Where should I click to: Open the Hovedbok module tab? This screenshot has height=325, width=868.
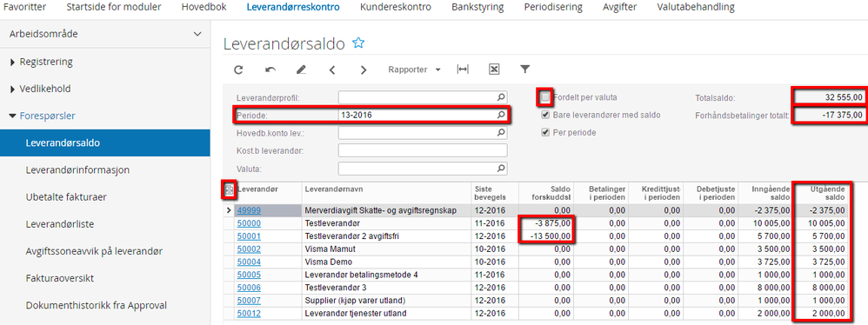(204, 7)
